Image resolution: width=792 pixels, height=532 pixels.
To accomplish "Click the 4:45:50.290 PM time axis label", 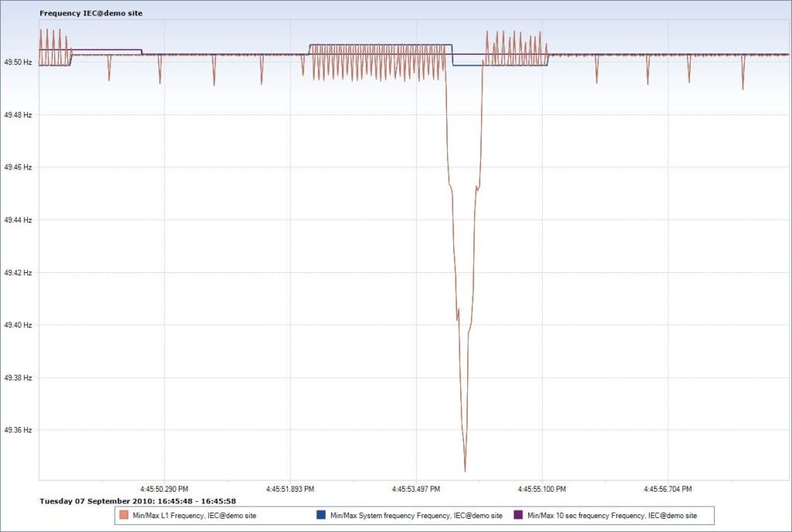I will [164, 489].
